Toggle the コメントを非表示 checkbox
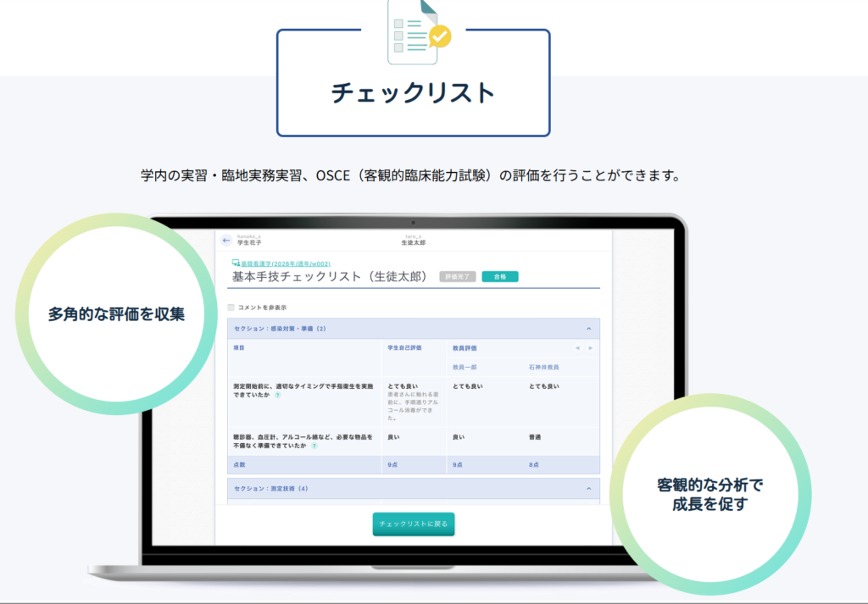The image size is (868, 604). [231, 308]
